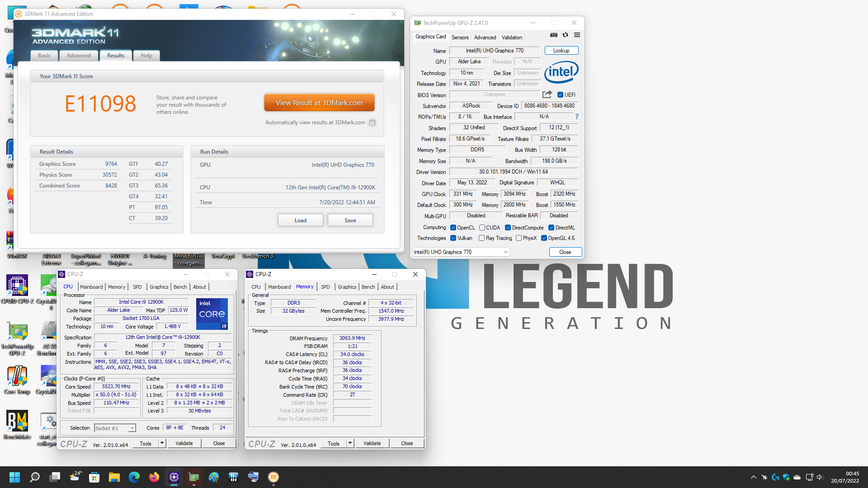Click the 3DMark 11 taskbar icon
868x488 pixels.
274,477
